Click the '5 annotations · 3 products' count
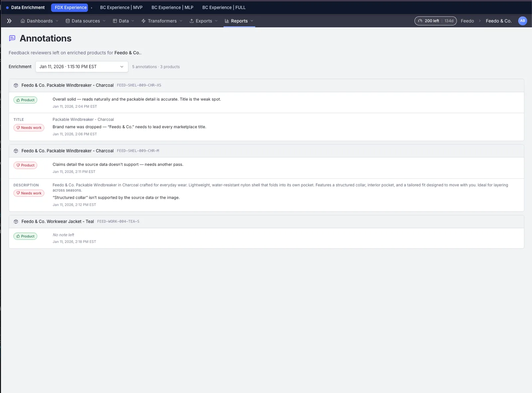 (156, 67)
